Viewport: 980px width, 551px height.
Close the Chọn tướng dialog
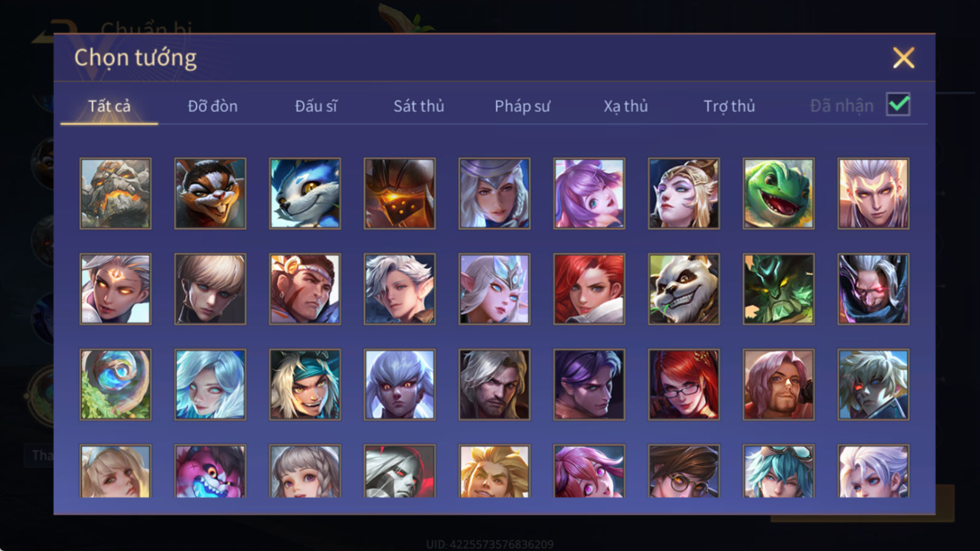[904, 58]
